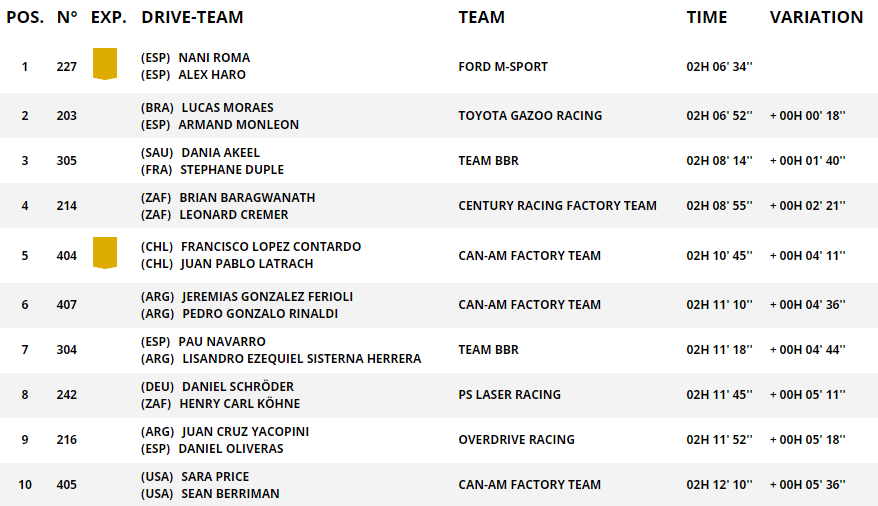The width and height of the screenshot is (878, 506).
Task: Click the DRIVE-TEAM column header
Action: 192,17
